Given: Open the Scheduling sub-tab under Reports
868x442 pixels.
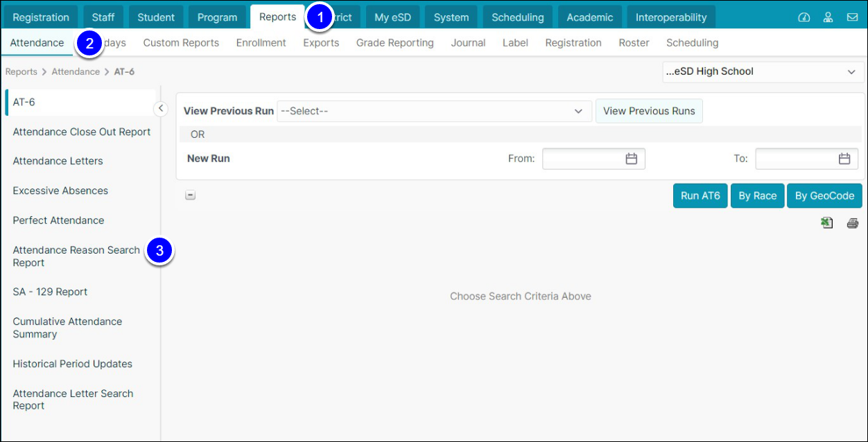Looking at the screenshot, I should coord(692,43).
